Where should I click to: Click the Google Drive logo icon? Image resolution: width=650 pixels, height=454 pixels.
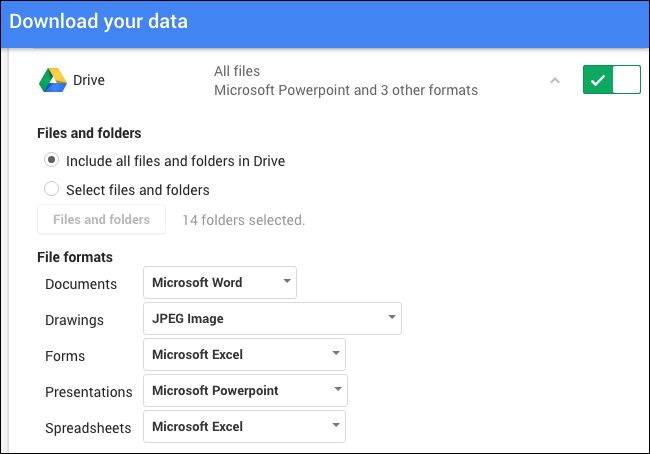click(52, 80)
